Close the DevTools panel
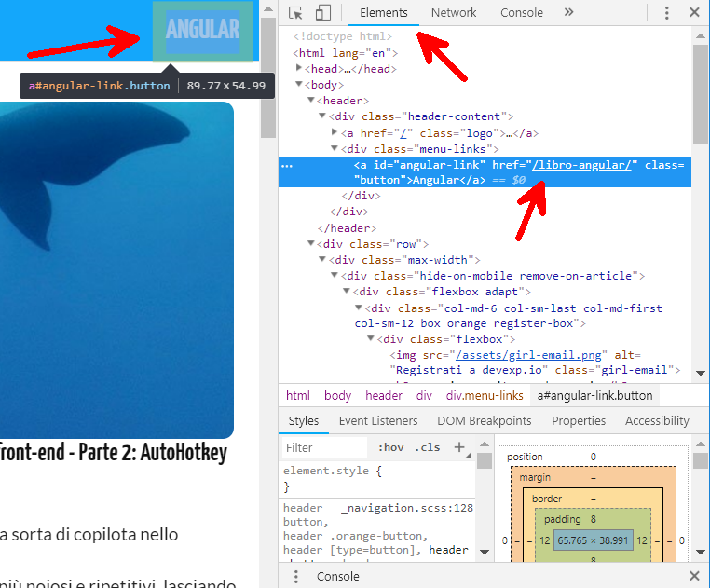This screenshot has height=588, width=710. pos(694,12)
